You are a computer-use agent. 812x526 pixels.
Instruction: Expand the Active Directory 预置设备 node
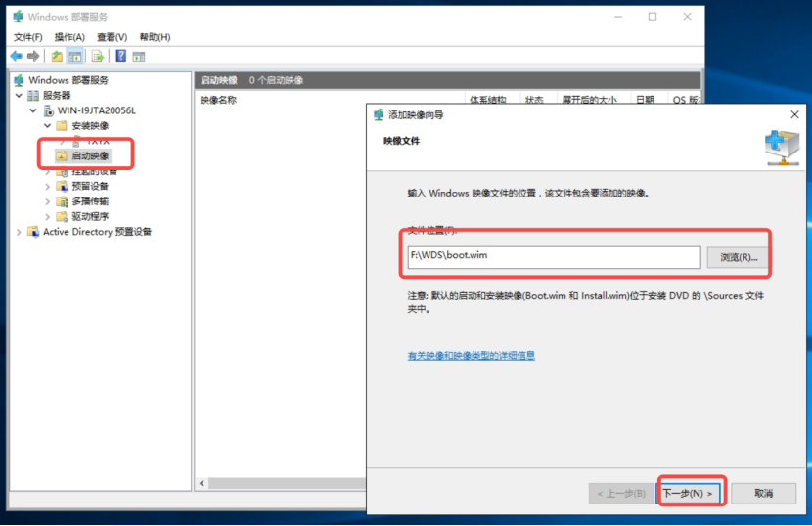point(19,232)
